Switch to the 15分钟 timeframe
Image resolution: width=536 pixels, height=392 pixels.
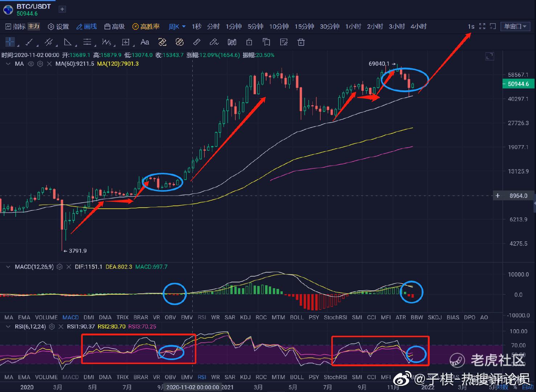tap(304, 26)
